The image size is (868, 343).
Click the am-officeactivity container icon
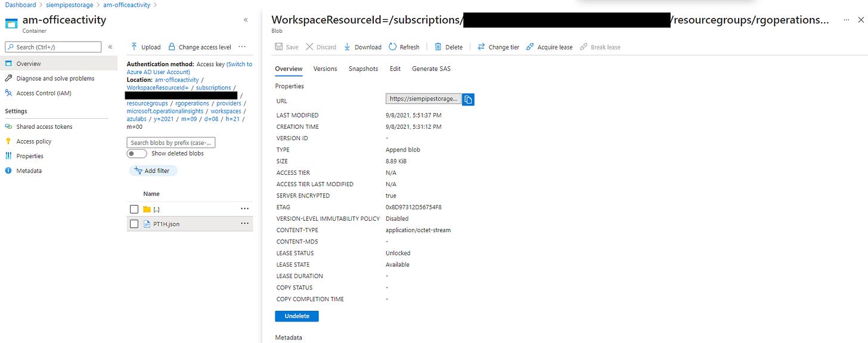pyautogui.click(x=11, y=23)
